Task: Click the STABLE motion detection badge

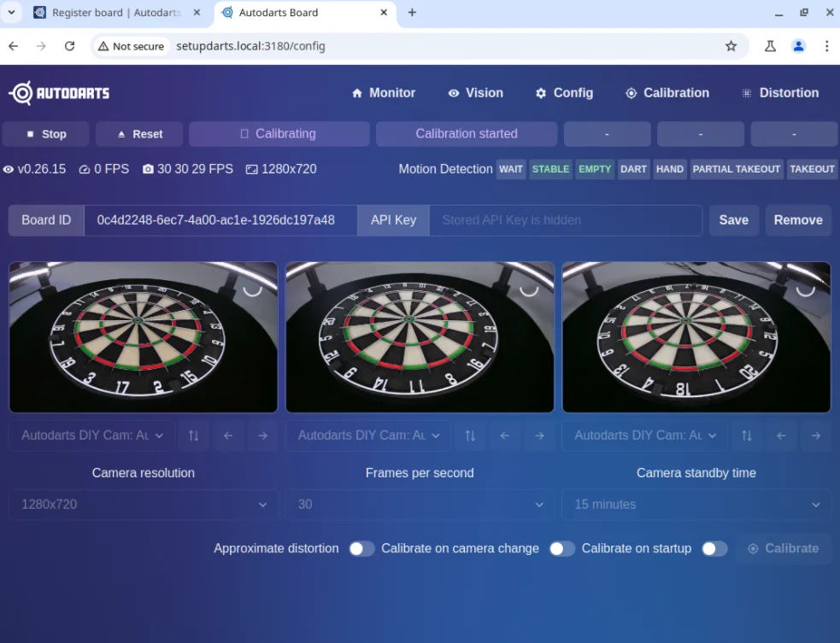Action: pyautogui.click(x=550, y=169)
